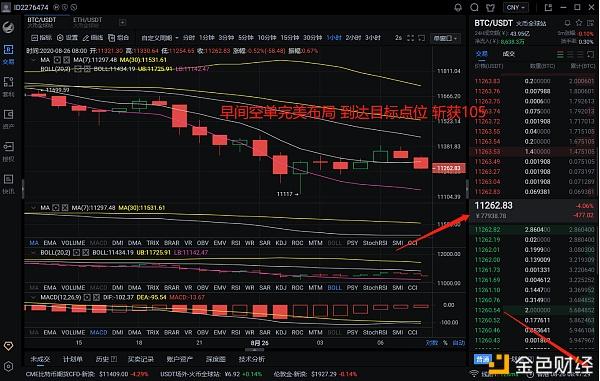
Task: Open the 2s refresh interval selector
Action: [x=398, y=37]
